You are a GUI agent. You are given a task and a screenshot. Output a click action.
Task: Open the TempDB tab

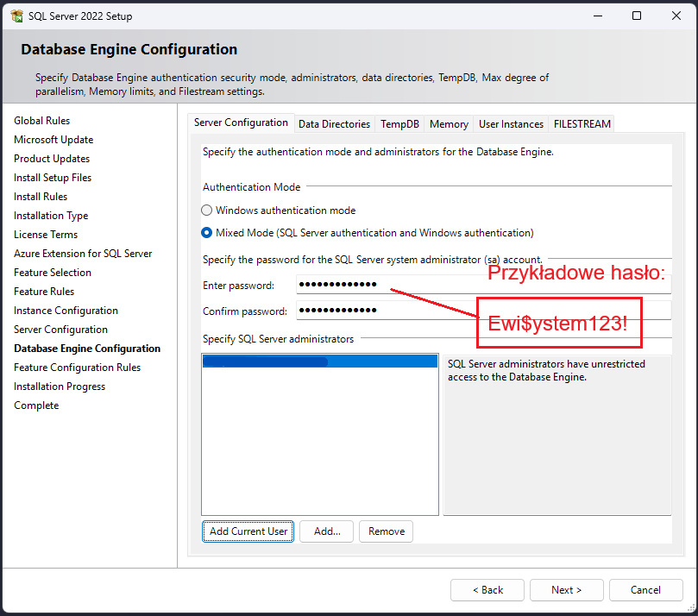pyautogui.click(x=399, y=124)
